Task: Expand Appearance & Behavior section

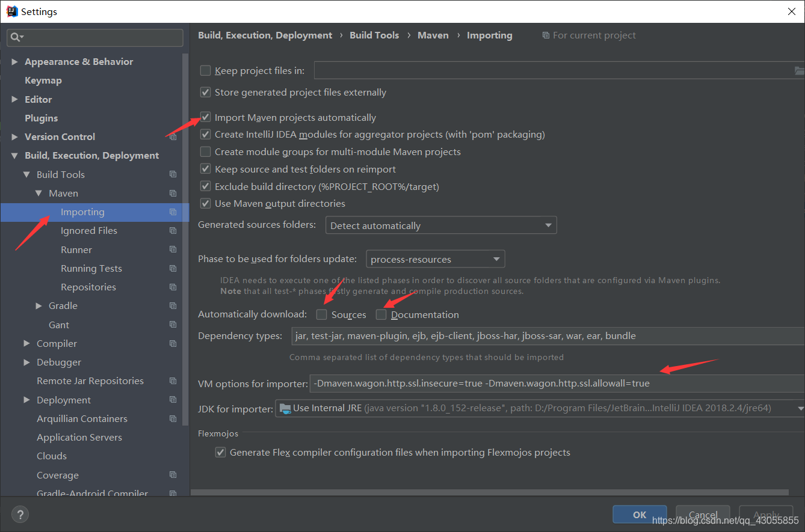Action: click(14, 61)
